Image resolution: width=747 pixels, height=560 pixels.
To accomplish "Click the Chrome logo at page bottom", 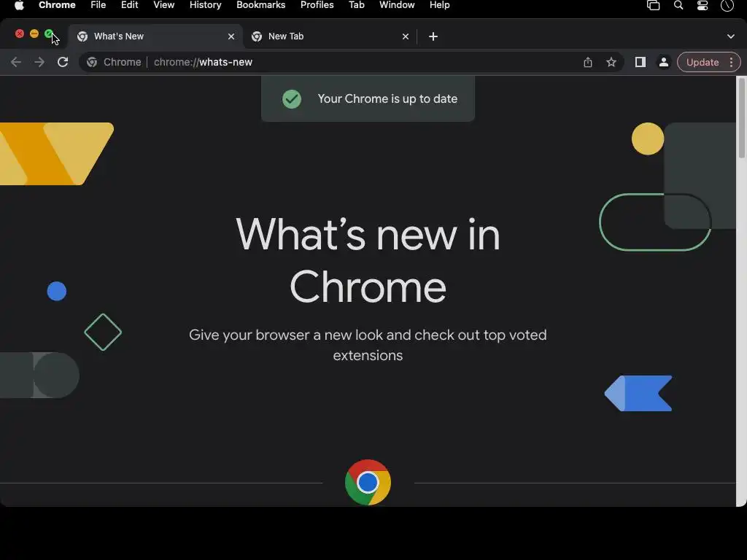I will (x=368, y=482).
